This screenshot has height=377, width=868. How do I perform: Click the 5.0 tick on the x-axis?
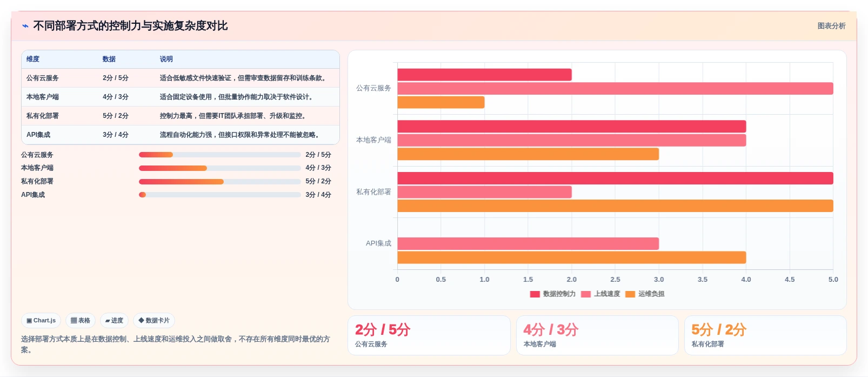point(833,280)
